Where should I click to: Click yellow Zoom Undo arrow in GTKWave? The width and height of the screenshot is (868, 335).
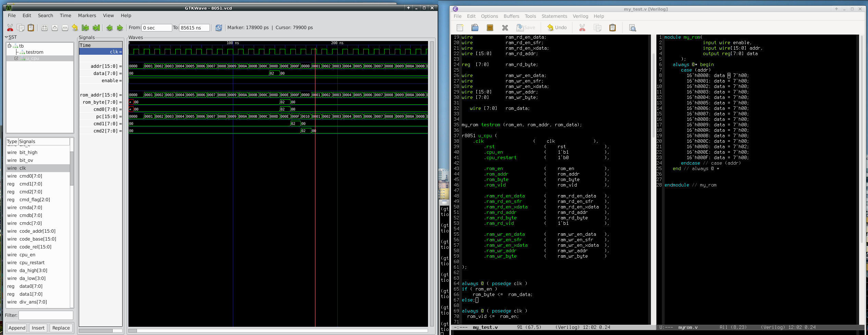(75, 28)
